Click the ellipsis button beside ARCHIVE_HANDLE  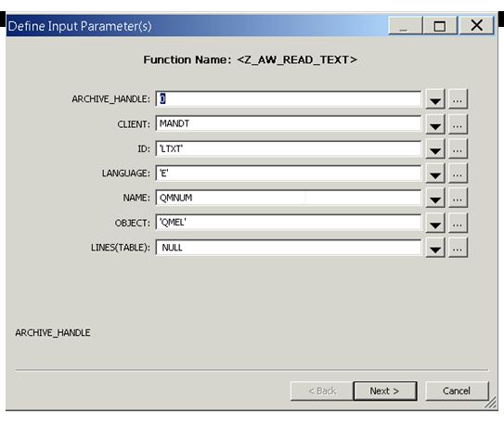coord(458,99)
